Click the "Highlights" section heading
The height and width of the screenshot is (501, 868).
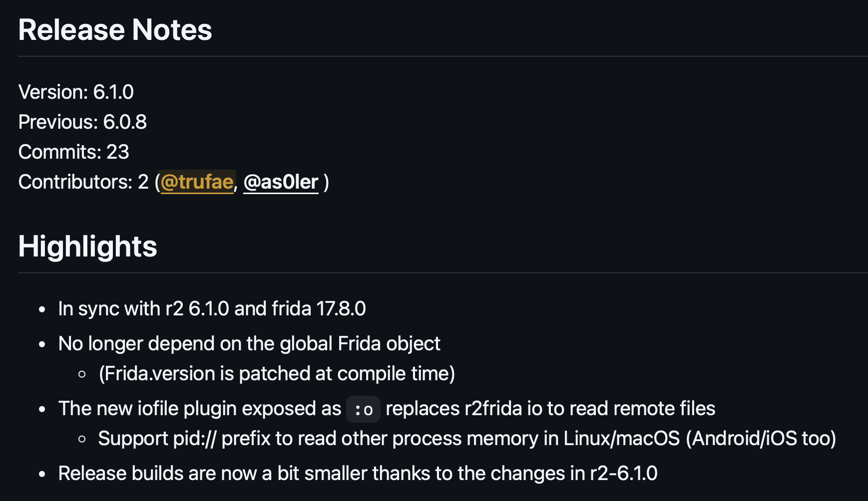[x=87, y=247]
